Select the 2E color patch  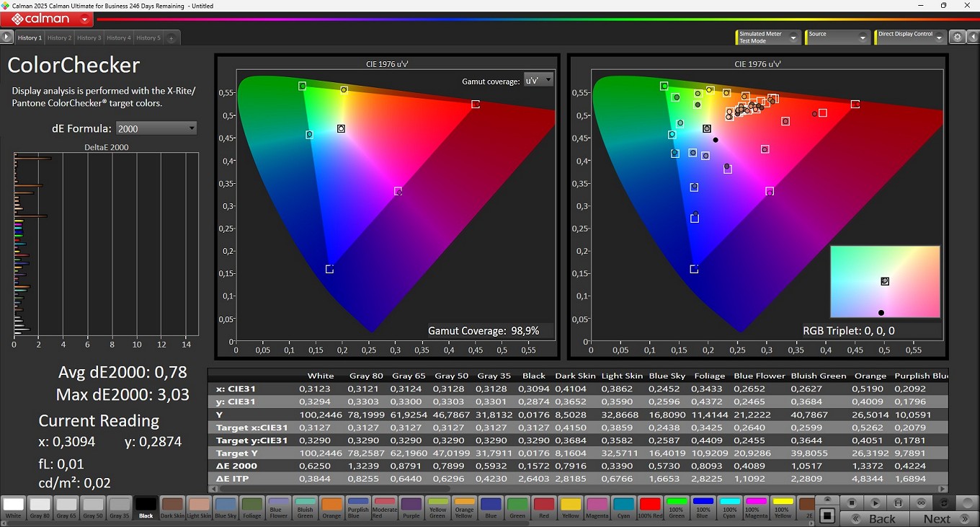pos(807,506)
